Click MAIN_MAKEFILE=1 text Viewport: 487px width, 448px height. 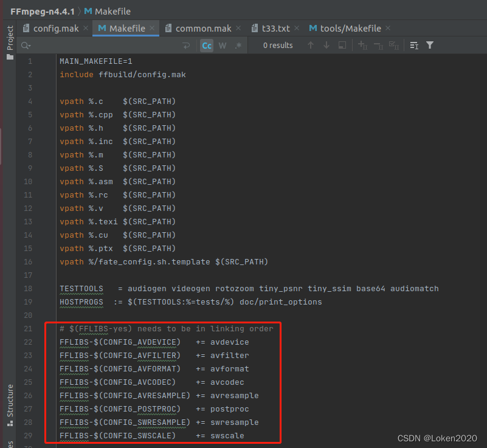(x=96, y=61)
